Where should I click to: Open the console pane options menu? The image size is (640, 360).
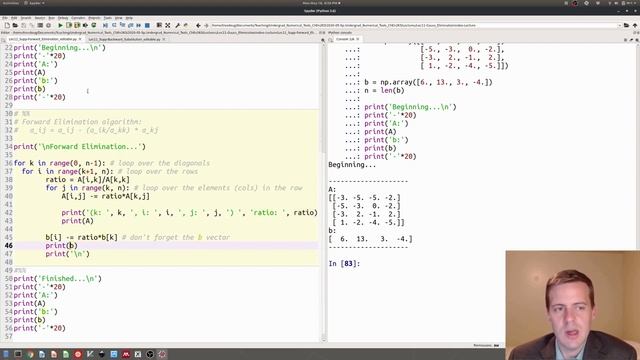(637, 40)
